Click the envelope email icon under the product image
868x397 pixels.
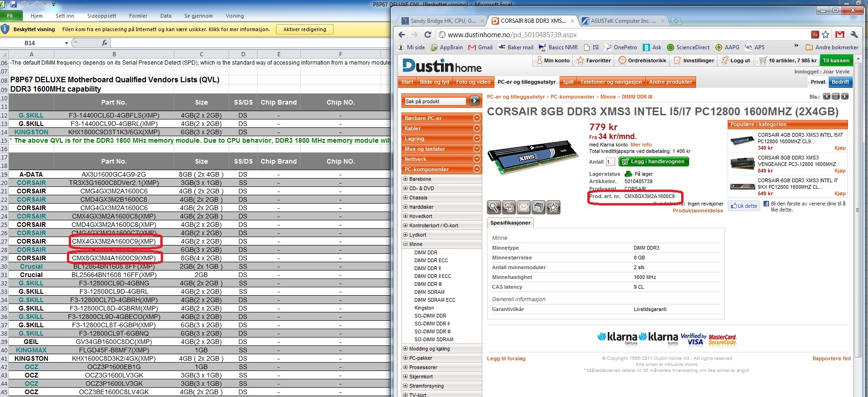coord(524,207)
